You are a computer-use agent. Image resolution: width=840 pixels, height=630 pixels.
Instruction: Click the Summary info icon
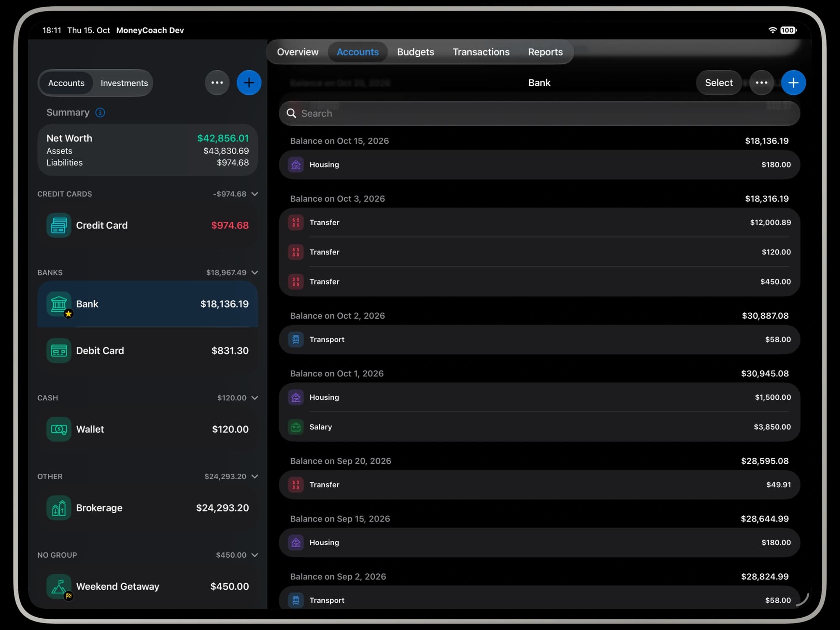100,113
